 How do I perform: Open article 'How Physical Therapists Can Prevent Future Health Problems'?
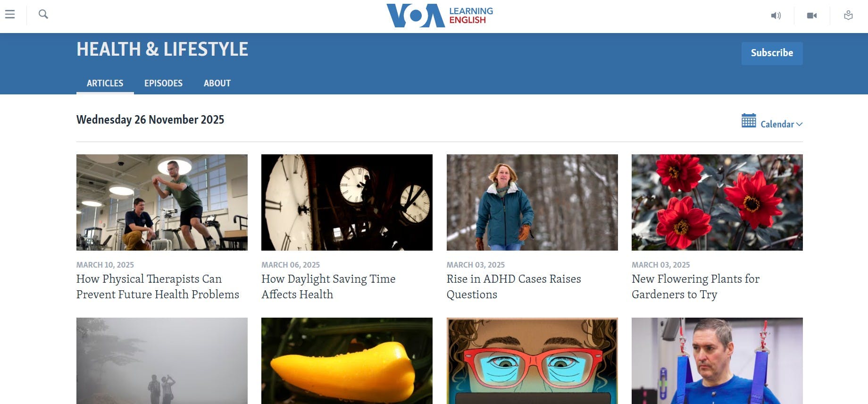tap(158, 286)
